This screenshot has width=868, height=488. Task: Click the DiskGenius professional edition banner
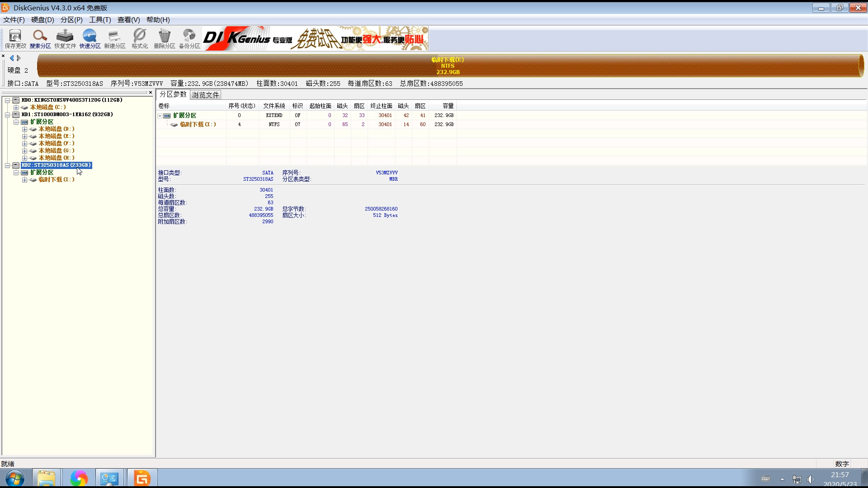(315, 38)
